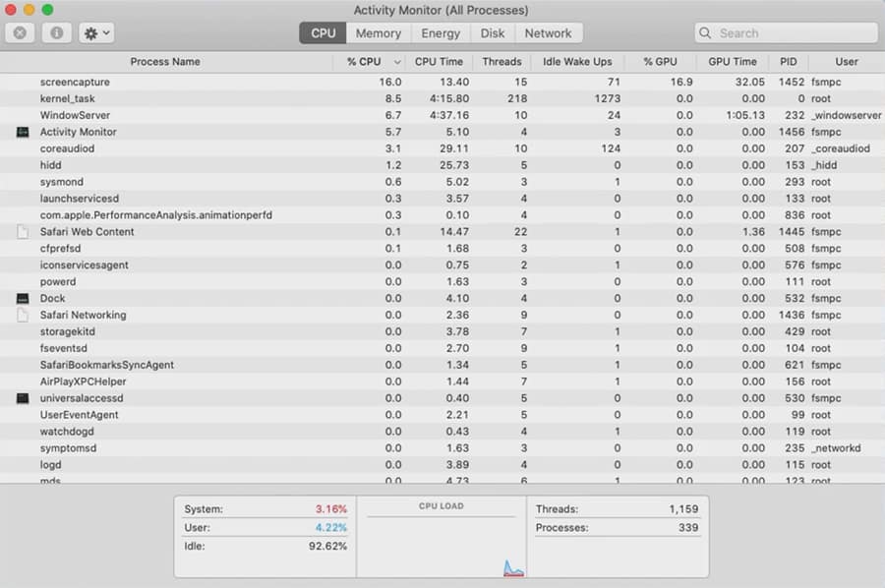This screenshot has width=885, height=588.
Task: Click the CPU Load graph
Action: tap(441, 543)
